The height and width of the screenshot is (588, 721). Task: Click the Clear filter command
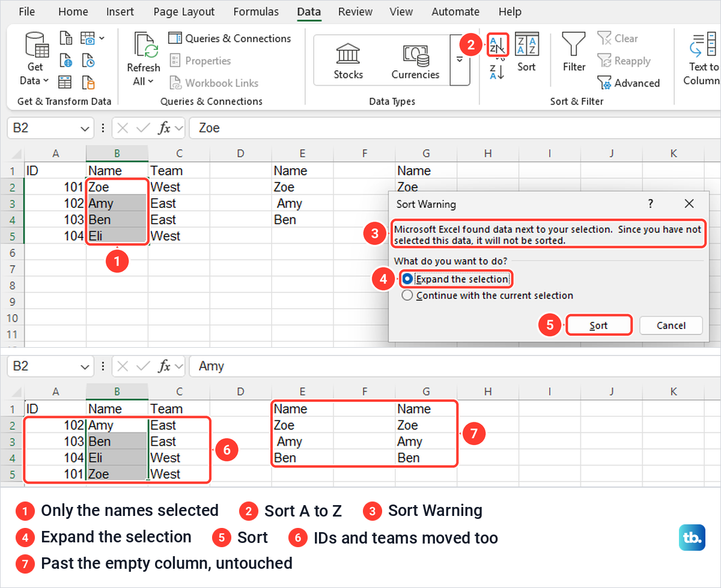pos(618,38)
